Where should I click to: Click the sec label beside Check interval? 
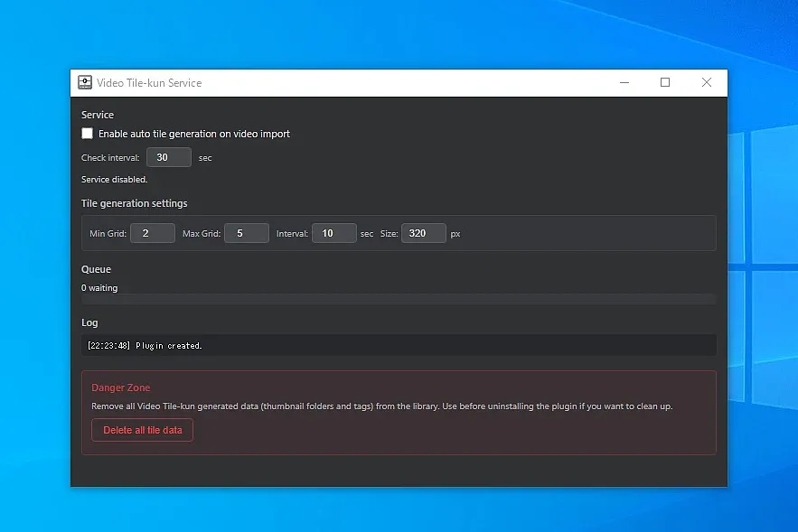205,157
